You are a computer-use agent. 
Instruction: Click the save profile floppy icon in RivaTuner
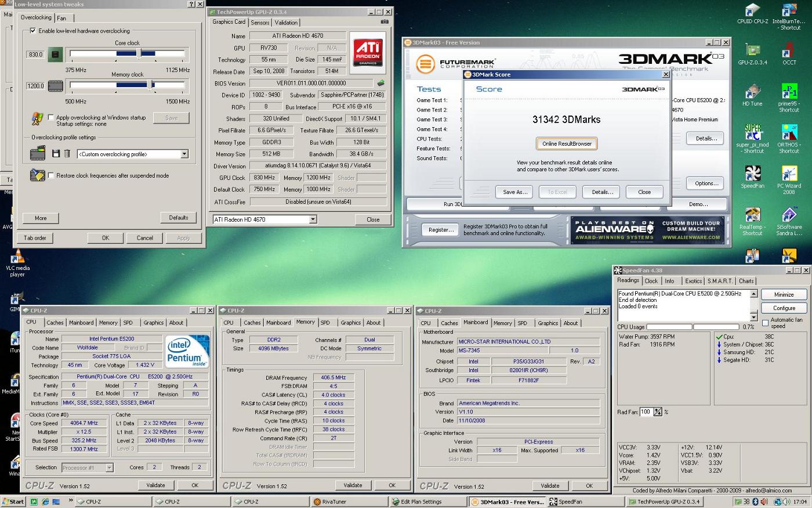click(56, 153)
